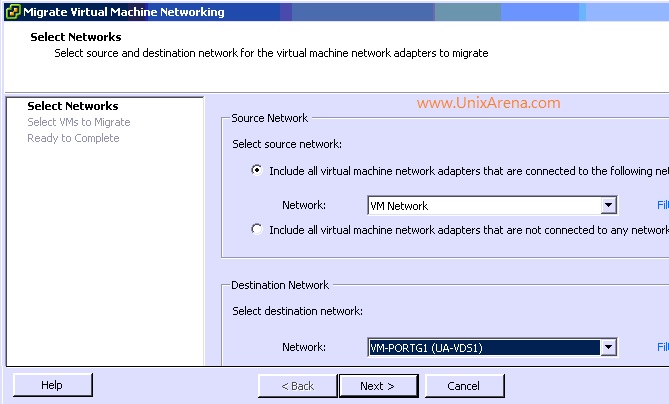The height and width of the screenshot is (404, 669).
Task: Click the VM-PORTG1 (UA-VDS1) destination field
Action: coord(492,347)
